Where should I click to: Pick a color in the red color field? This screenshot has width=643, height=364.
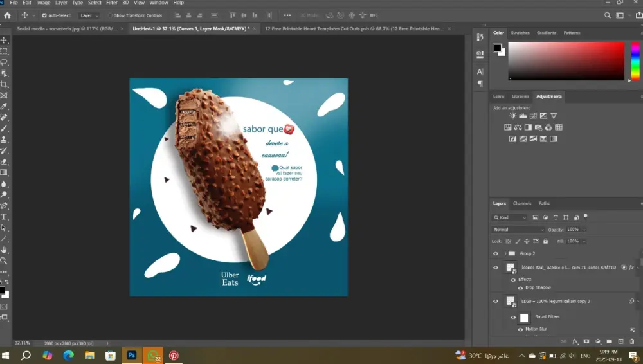point(566,61)
